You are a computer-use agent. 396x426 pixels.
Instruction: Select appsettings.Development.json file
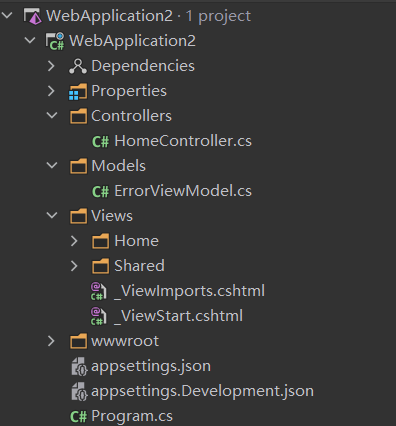(202, 391)
